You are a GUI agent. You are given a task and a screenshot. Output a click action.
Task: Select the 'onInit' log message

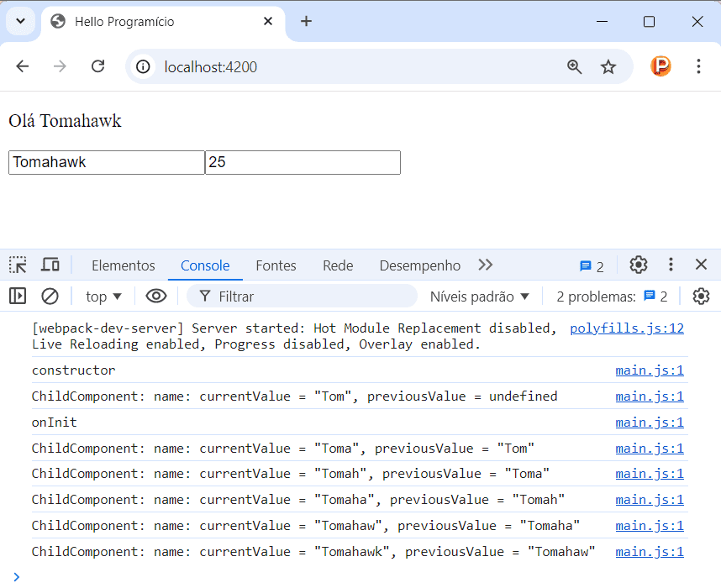pyautogui.click(x=55, y=422)
